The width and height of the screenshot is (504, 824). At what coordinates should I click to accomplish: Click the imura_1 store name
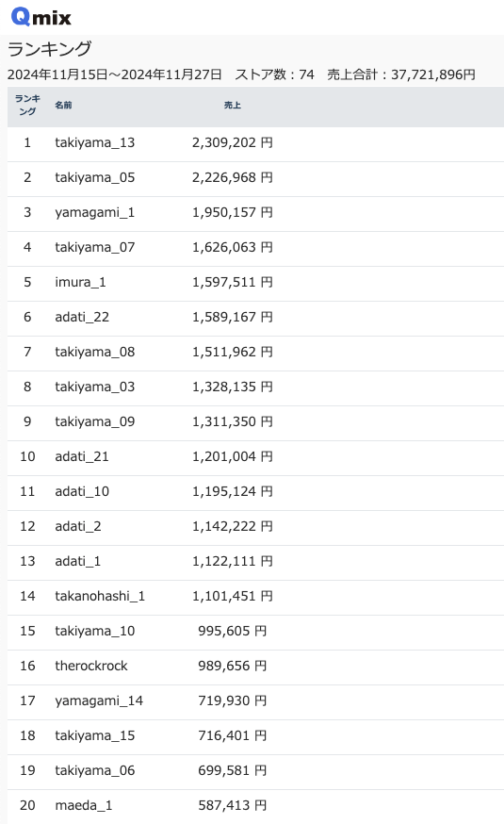(x=80, y=282)
